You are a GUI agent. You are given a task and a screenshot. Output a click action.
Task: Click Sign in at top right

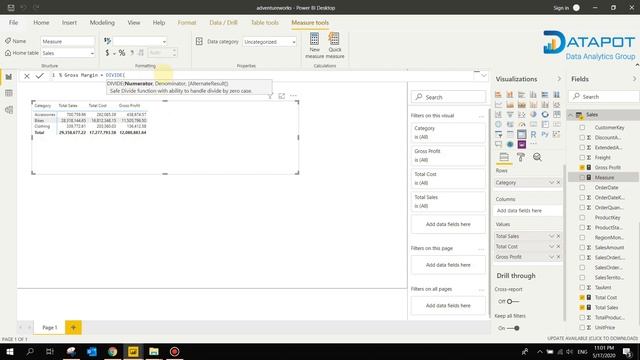pyautogui.click(x=561, y=8)
